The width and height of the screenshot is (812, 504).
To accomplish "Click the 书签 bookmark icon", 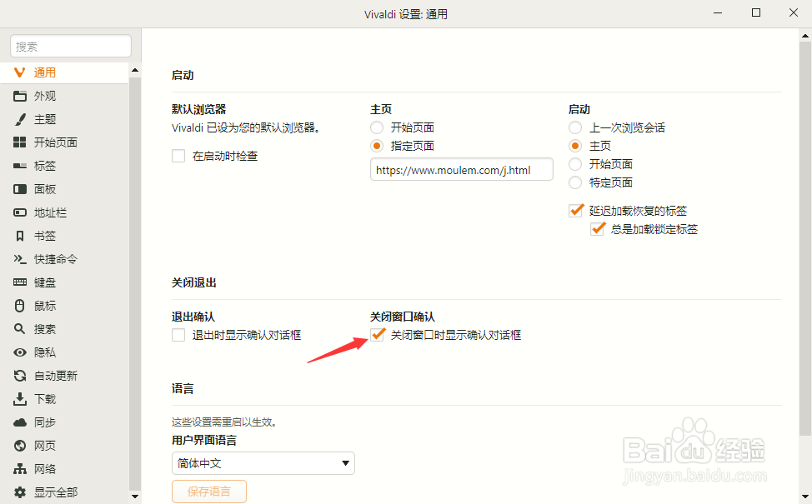I will coord(20,236).
